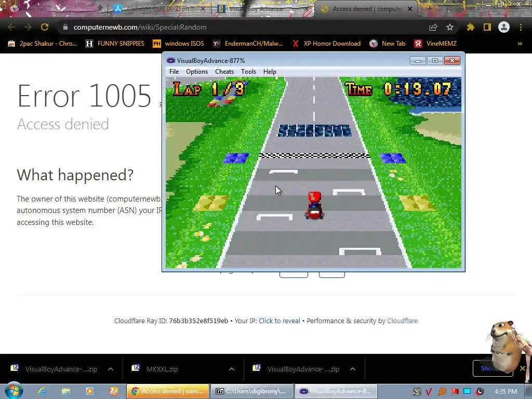
Task: Open the Chrome extensions puzzle icon
Action: 471,27
